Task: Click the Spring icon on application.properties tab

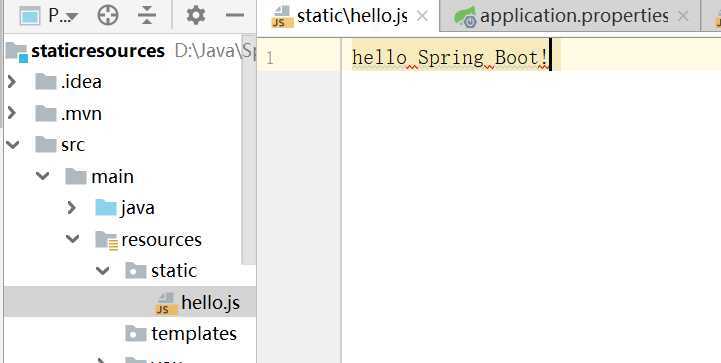Action: click(465, 17)
